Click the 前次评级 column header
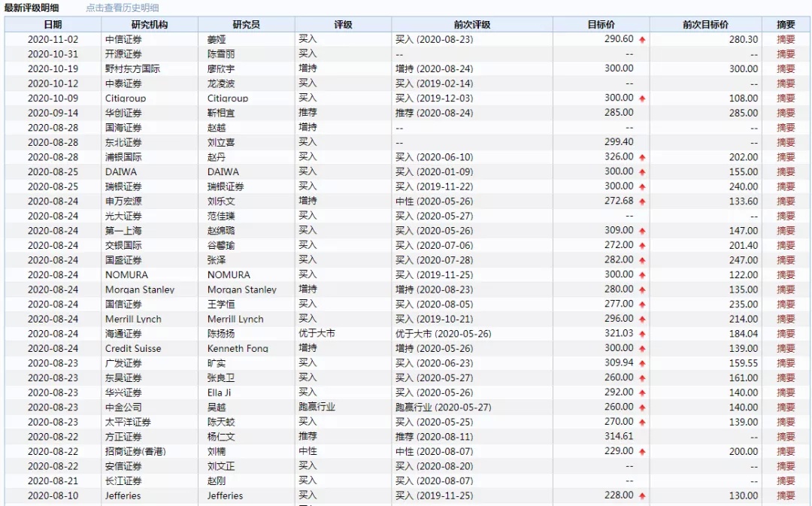Image resolution: width=812 pixels, height=506 pixels. point(472,24)
